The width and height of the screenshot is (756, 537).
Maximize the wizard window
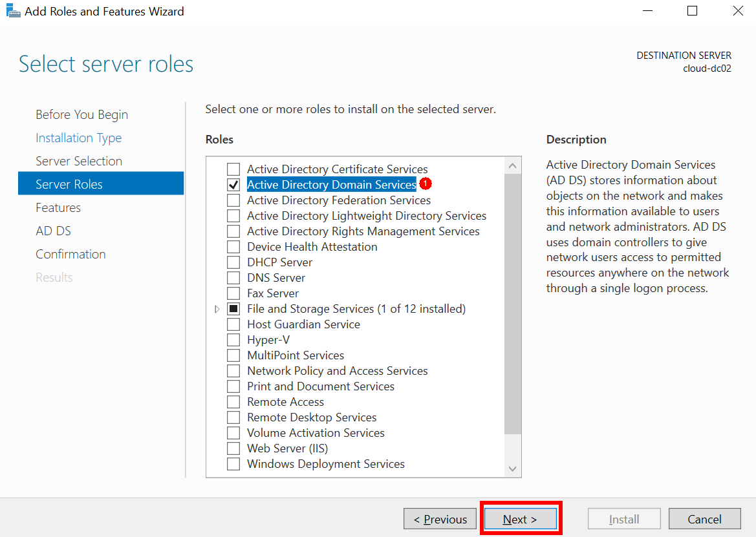(x=692, y=10)
